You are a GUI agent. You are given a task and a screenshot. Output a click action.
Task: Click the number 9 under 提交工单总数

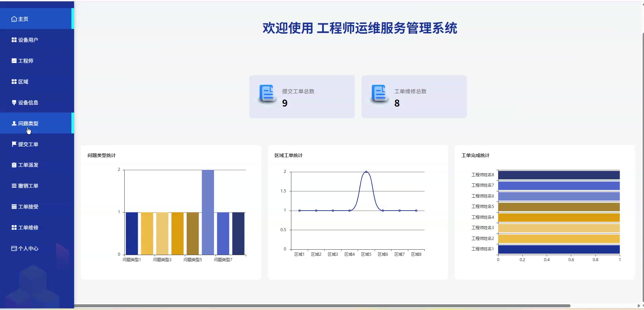[x=285, y=103]
